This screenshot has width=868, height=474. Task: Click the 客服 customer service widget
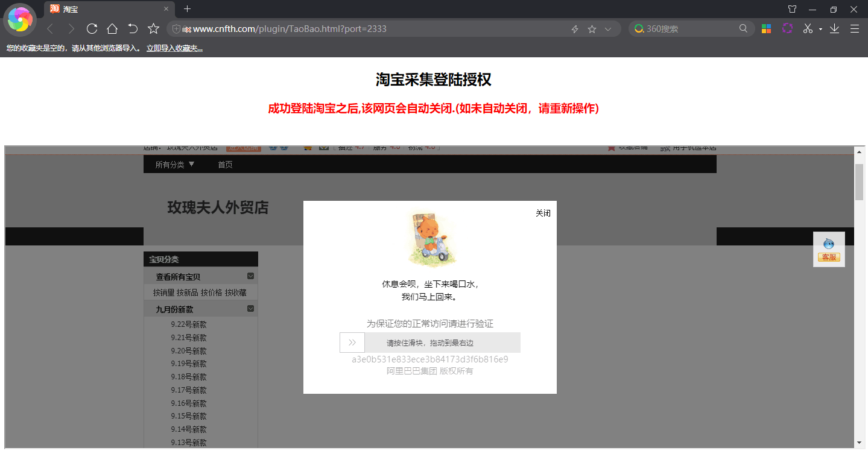point(829,250)
